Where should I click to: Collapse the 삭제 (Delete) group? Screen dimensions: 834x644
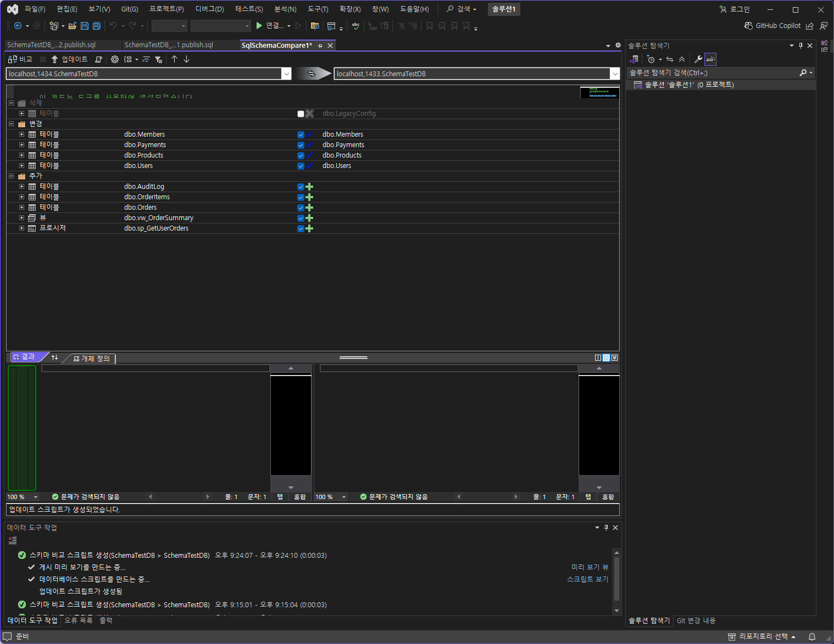click(x=11, y=103)
